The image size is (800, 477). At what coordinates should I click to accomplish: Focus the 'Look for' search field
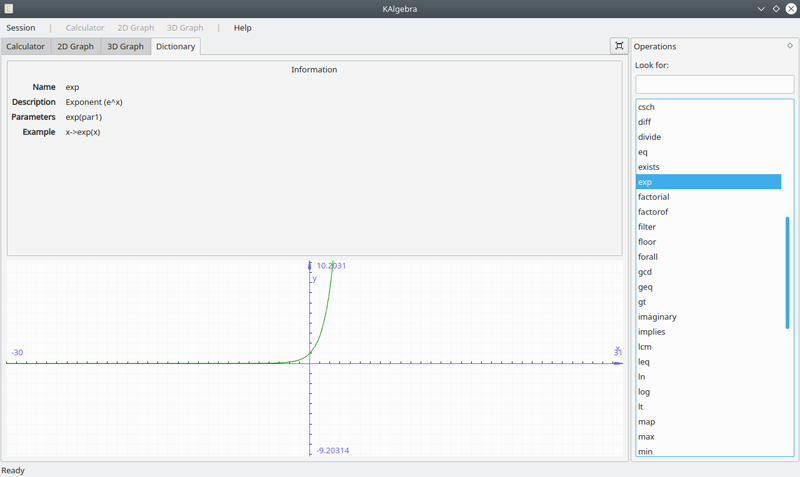click(x=714, y=85)
